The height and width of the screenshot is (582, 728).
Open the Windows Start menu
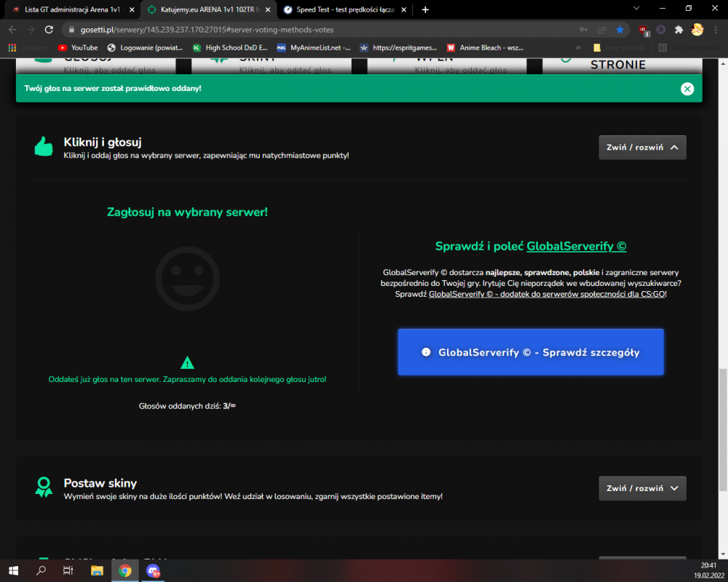(x=13, y=570)
